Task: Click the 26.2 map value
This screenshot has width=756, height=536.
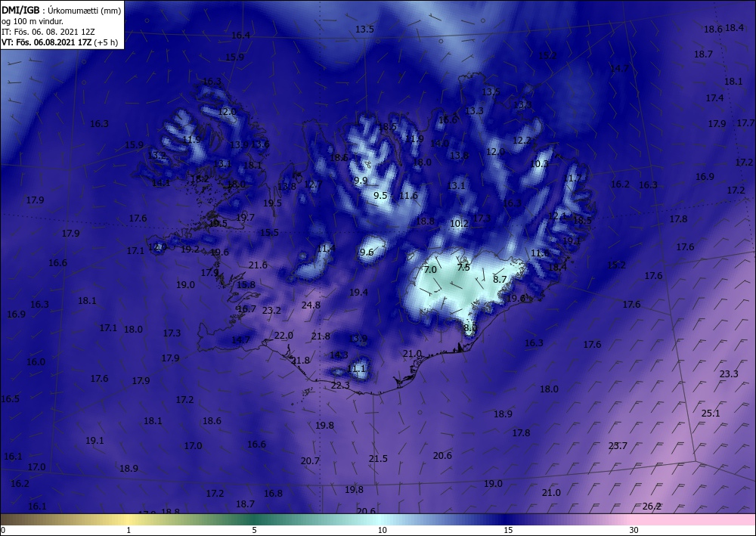Action: (652, 507)
